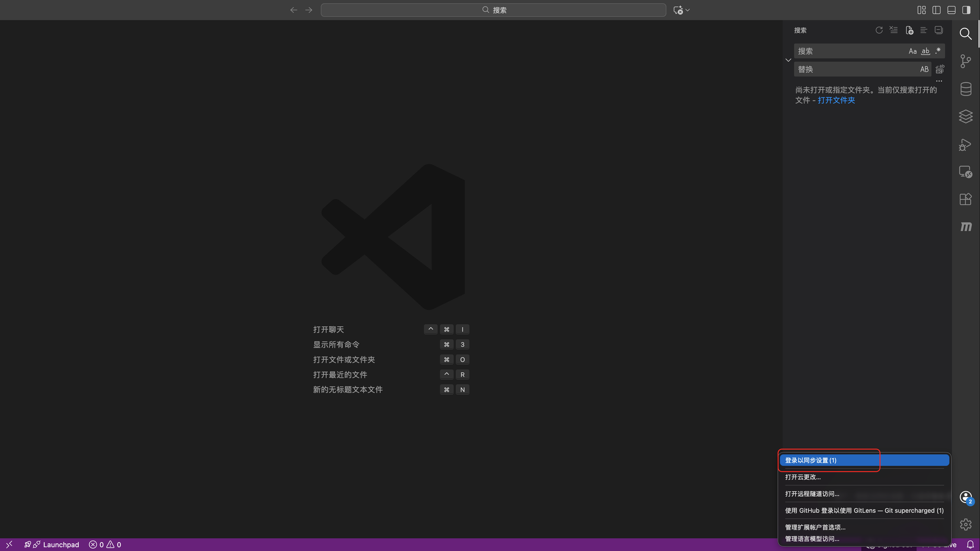The image size is (980, 551).
Task: Toggle Preserve Case in replace field
Action: [x=924, y=69]
